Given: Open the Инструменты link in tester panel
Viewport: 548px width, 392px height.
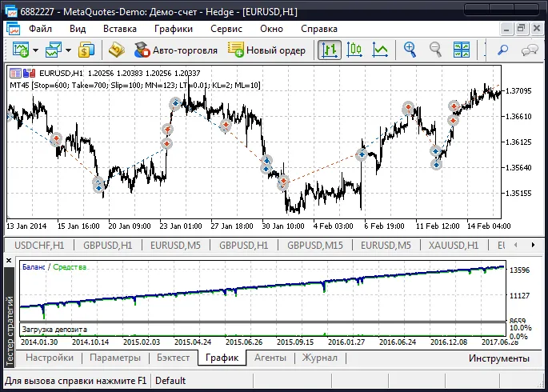Looking at the screenshot, I should [498, 358].
